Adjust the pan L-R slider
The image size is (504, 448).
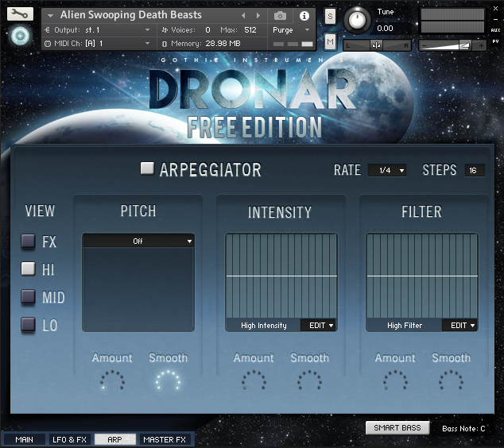point(376,45)
